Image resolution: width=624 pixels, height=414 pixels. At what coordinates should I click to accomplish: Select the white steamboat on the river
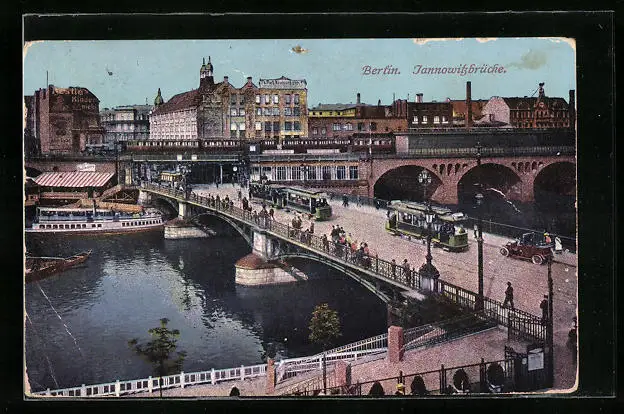point(94,220)
